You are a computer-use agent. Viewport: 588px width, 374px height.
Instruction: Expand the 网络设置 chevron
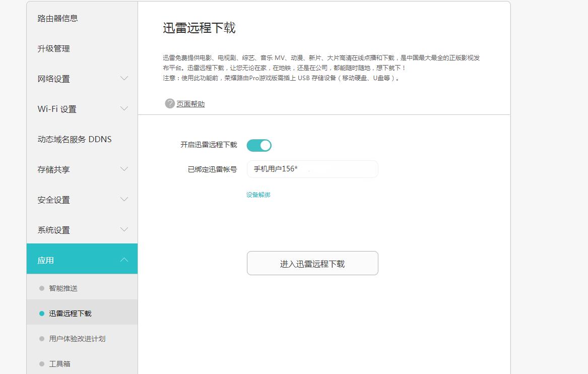(124, 79)
